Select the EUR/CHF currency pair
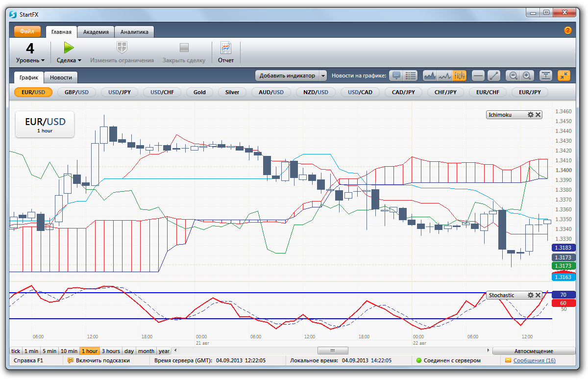 tap(488, 92)
